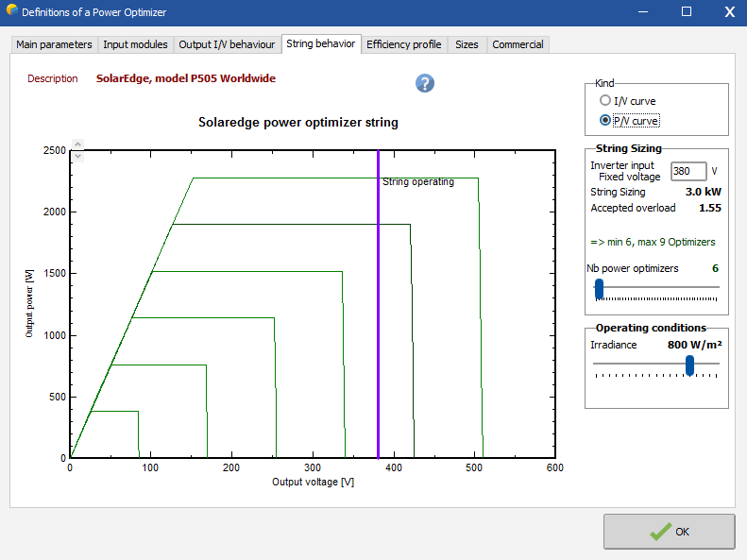Click the OK button
747x560 pixels.
[x=669, y=532]
